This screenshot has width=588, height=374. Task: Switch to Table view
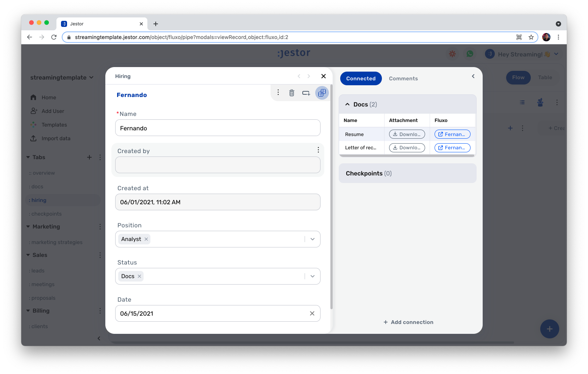tap(545, 77)
